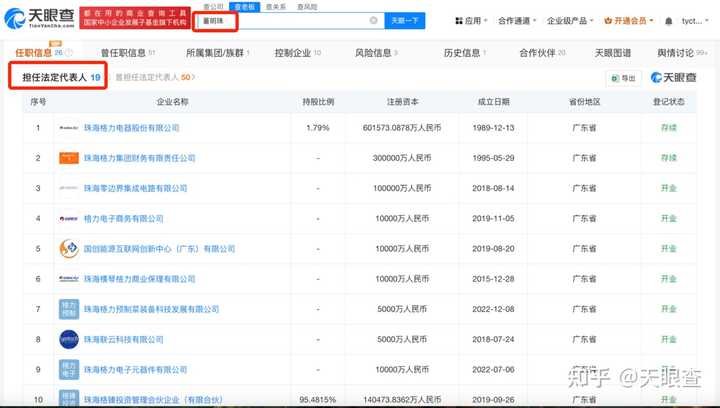Click the help icon next to 任职信息
The height and width of the screenshot is (408, 720).
69,53
